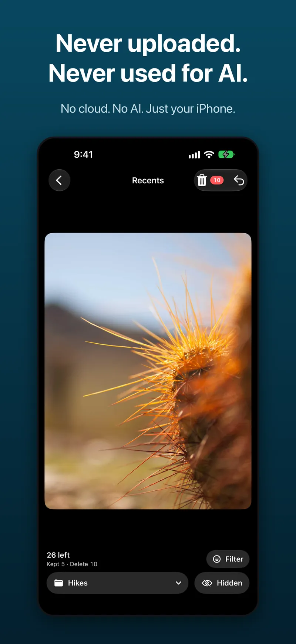Image resolution: width=296 pixels, height=644 pixels.
Task: Click the 9:41 clock in status bar
Action: click(x=83, y=154)
